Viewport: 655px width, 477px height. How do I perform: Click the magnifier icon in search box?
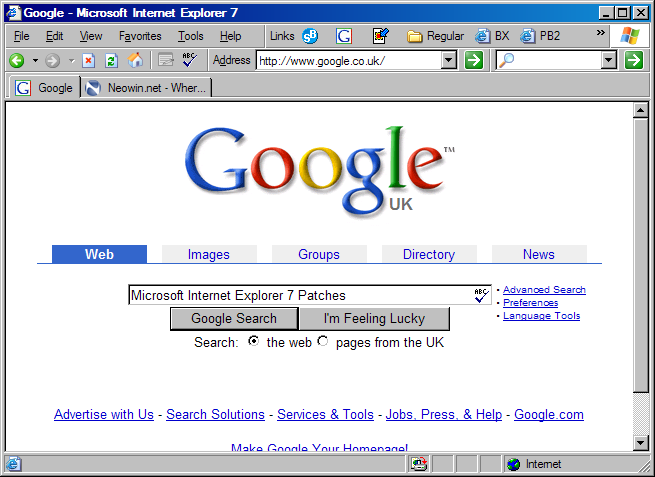pyautogui.click(x=506, y=61)
